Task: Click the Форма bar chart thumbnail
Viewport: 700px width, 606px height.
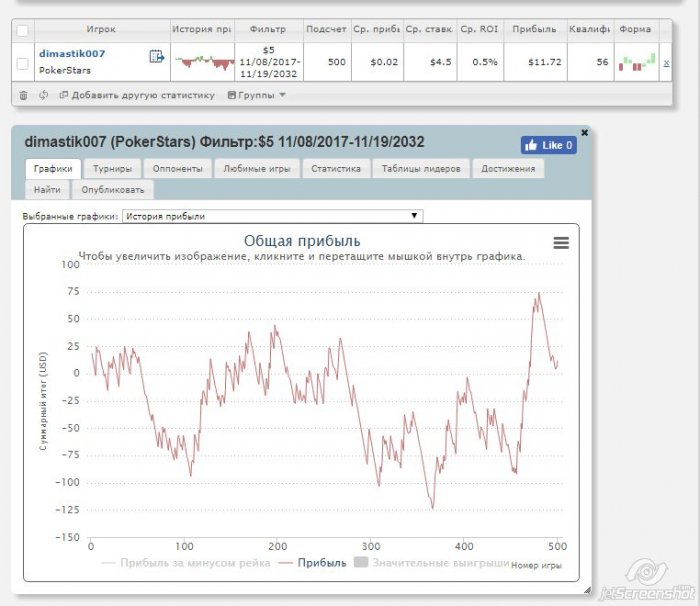Action: [637, 62]
